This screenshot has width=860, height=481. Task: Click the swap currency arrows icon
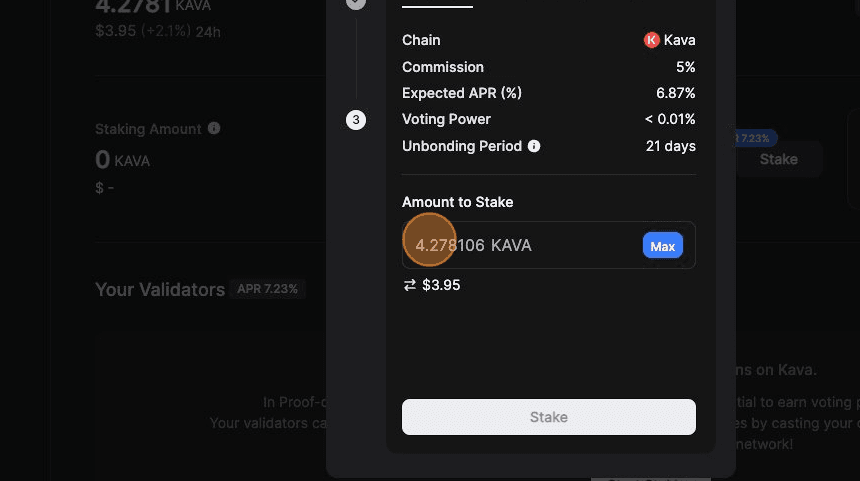point(409,285)
